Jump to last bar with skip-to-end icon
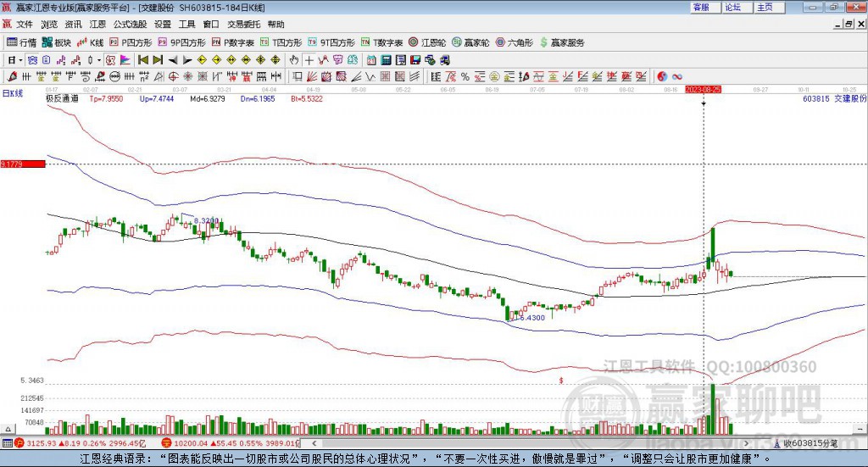868x467 pixels. tap(158, 60)
